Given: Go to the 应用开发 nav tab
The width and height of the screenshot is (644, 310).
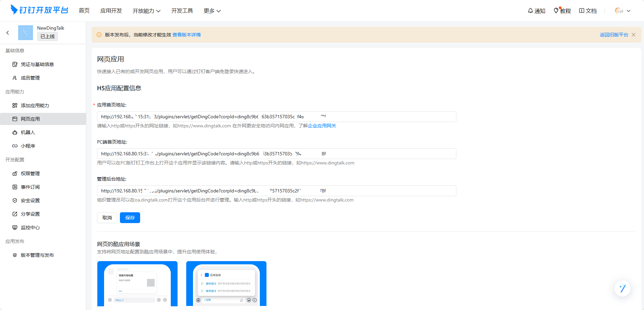Looking at the screenshot, I should [111, 11].
